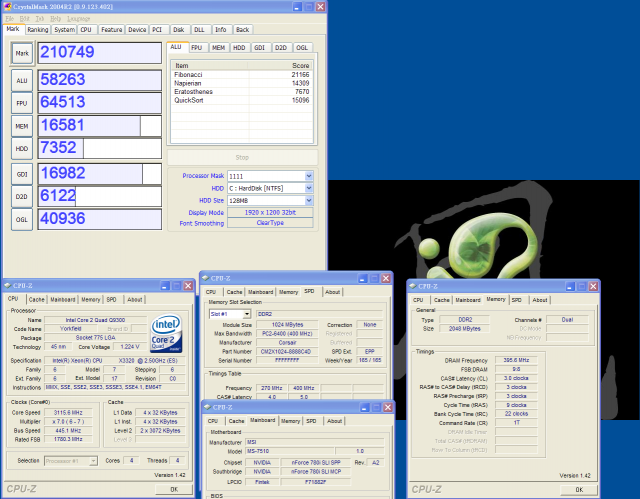
Task: Select the FPU results tab
Action: (197, 48)
